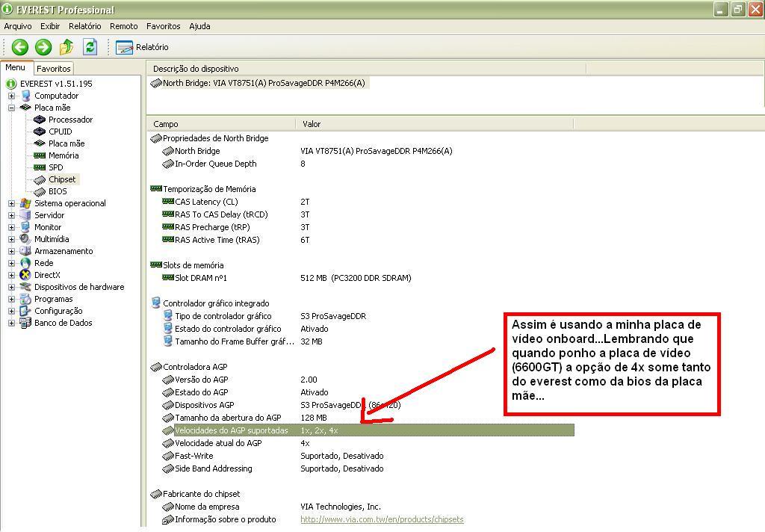Viewport: 765px width, 532px height.
Task: Select the Slot DRAM nº1 row
Action: (x=361, y=278)
